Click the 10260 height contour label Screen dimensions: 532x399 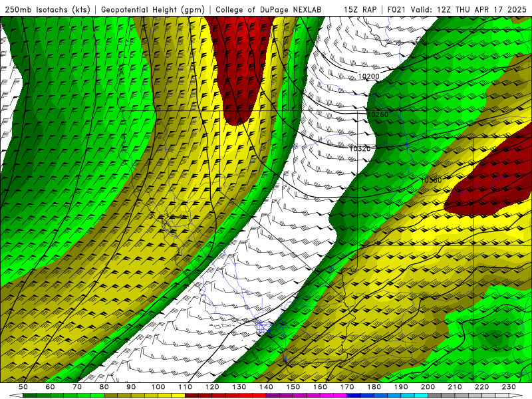point(378,114)
